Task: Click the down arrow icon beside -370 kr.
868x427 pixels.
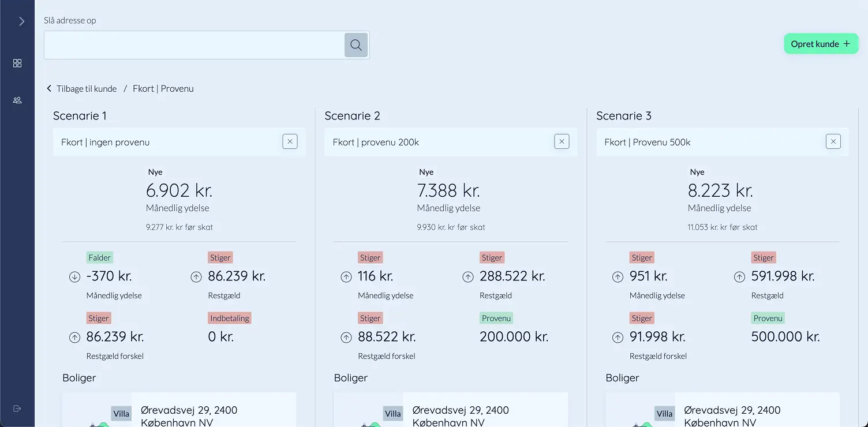Action: tap(74, 277)
